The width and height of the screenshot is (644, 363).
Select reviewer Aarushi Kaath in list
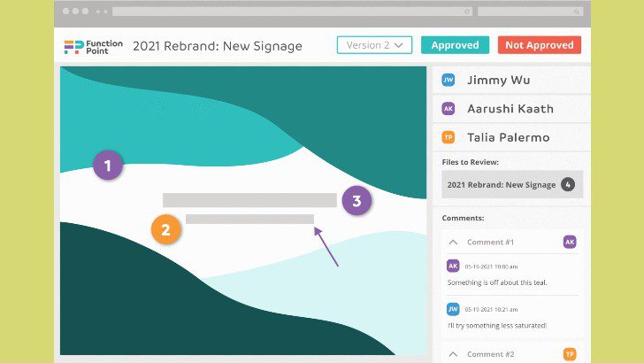[x=511, y=109]
